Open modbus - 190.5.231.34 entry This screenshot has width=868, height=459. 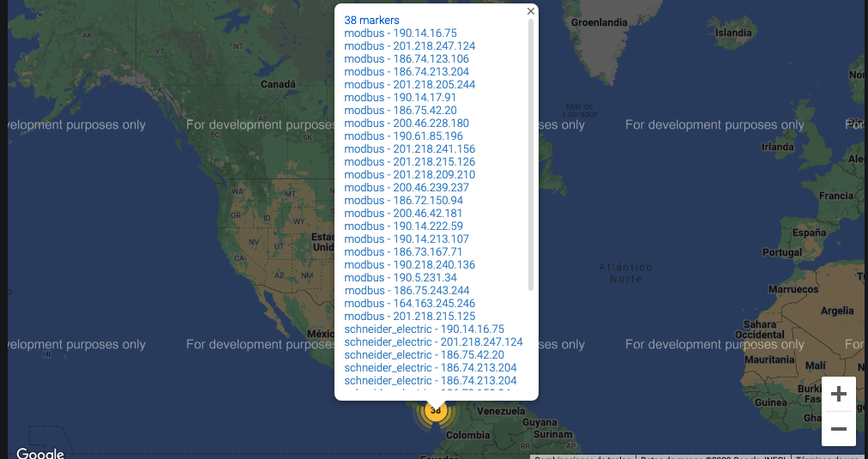click(x=401, y=277)
